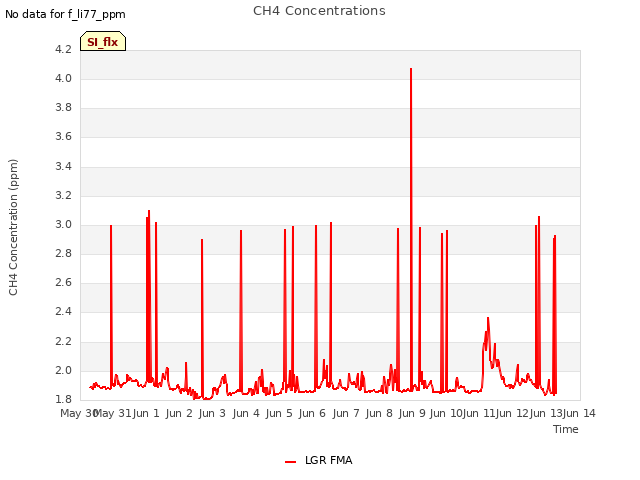The width and height of the screenshot is (640, 480).
Task: Click the 2.6 y-axis tick label
Action: coord(63,282)
